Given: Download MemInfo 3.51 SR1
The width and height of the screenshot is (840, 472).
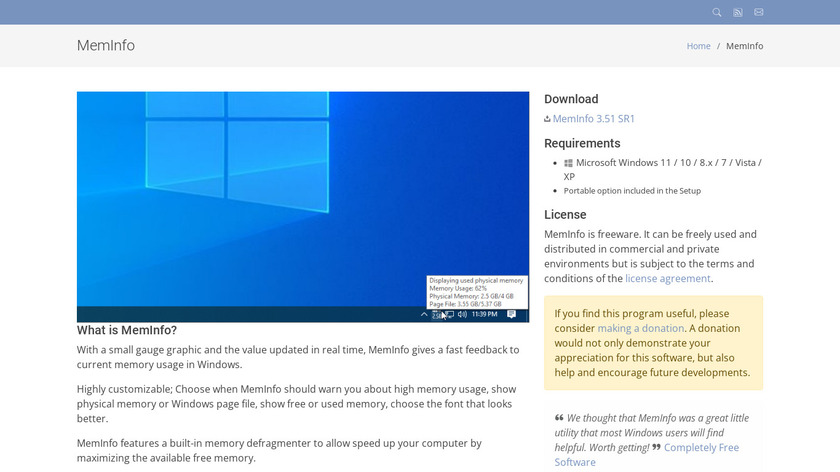Looking at the screenshot, I should pyautogui.click(x=594, y=119).
